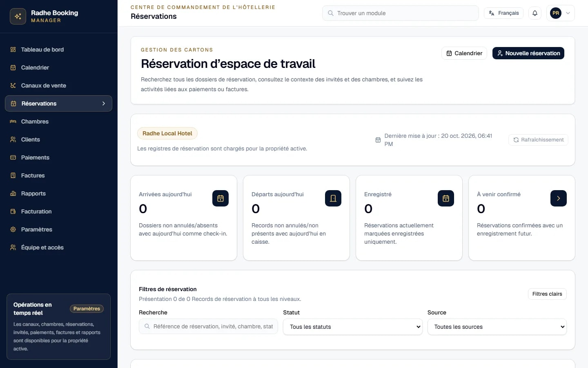Click the Paramètres gear icon in sidebar
588x368 pixels.
tap(13, 229)
